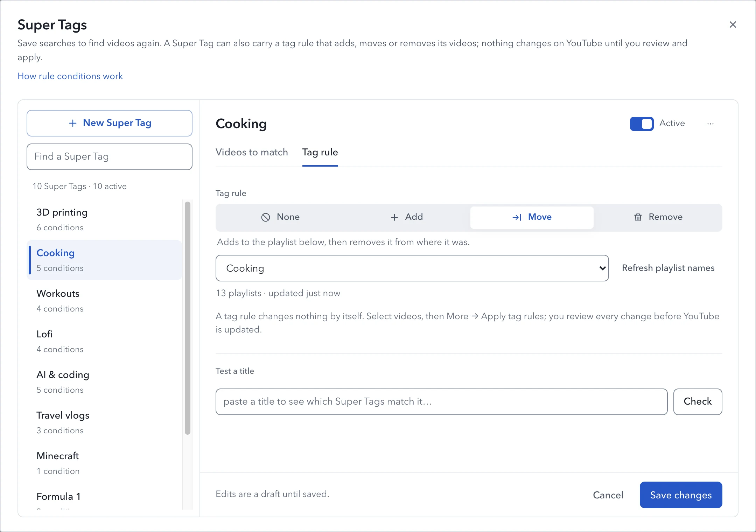Click the Check button

[x=698, y=402]
